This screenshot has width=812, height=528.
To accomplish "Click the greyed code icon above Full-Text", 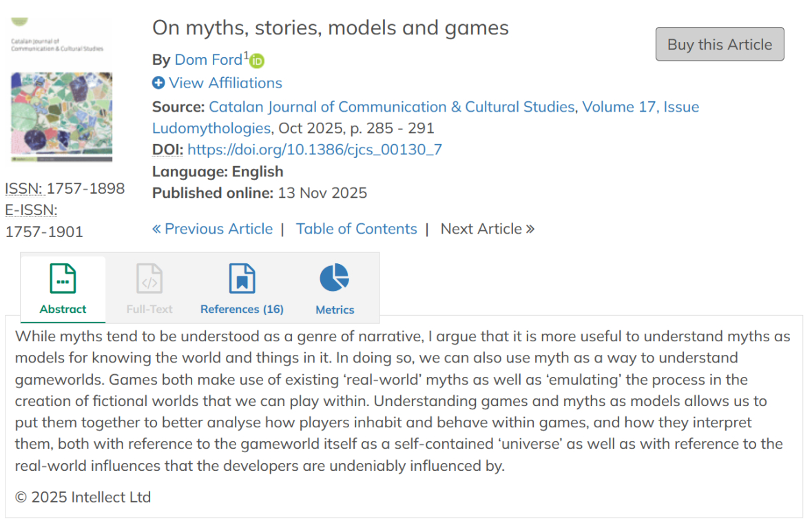I will [149, 279].
